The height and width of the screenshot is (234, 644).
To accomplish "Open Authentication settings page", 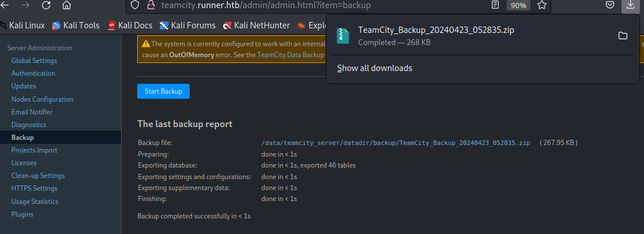I will click(33, 73).
